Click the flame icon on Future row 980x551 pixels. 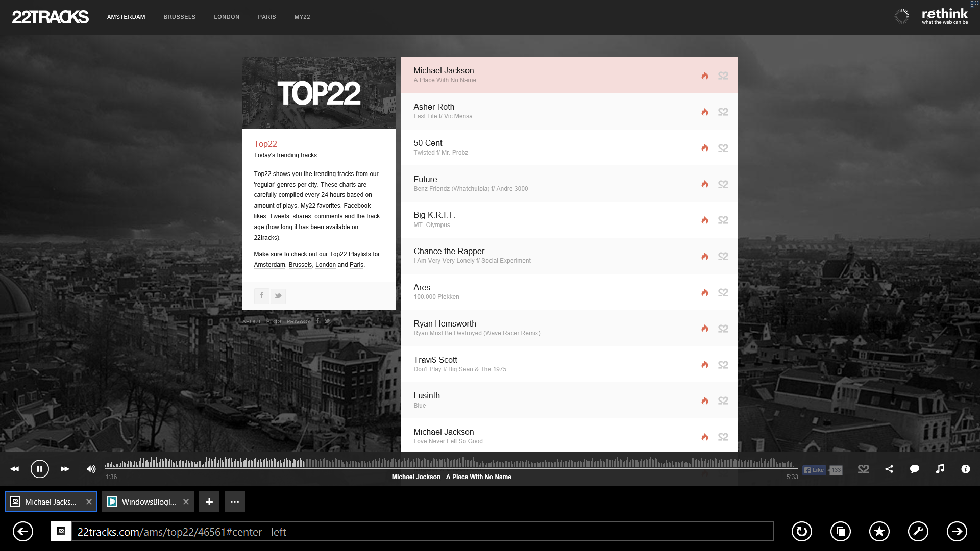pyautogui.click(x=705, y=184)
